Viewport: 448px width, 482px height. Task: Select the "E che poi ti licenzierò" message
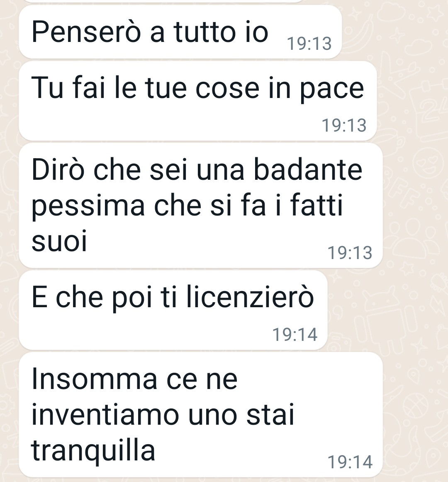tap(173, 310)
